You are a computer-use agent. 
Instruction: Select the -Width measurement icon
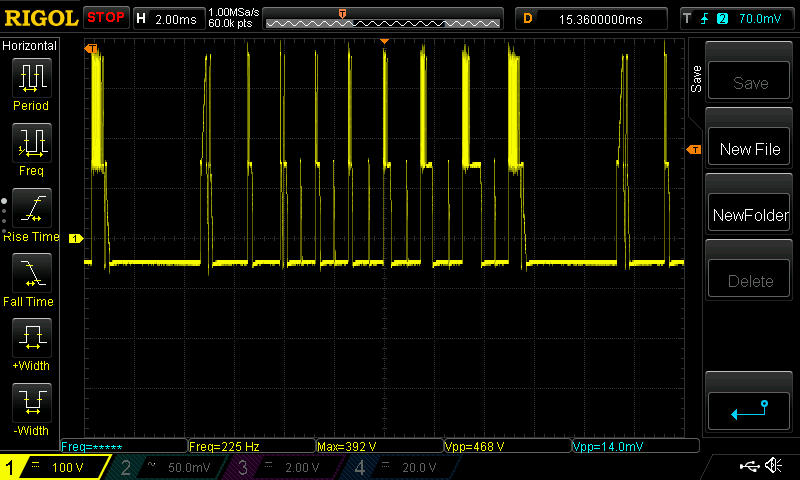(31, 402)
